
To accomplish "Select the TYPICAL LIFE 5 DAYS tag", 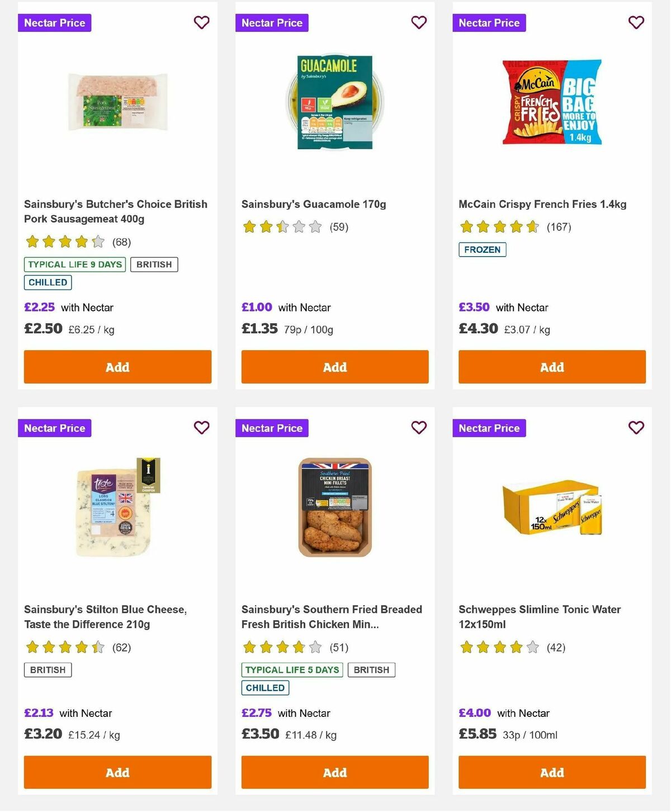I will [292, 669].
